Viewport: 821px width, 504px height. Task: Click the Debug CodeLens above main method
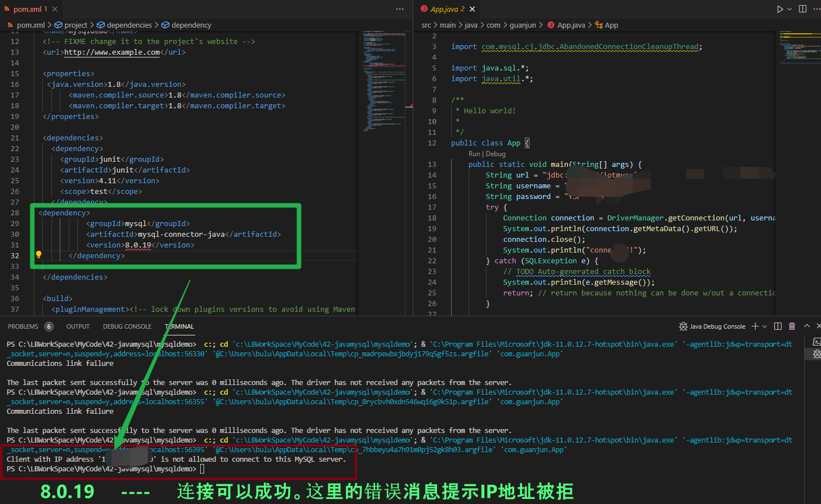(496, 154)
